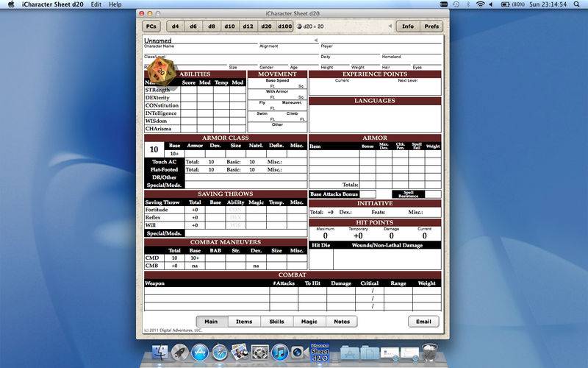The width and height of the screenshot is (588, 368).
Task: Open Spotlight search in the menu bar
Action: pyautogui.click(x=577, y=4)
